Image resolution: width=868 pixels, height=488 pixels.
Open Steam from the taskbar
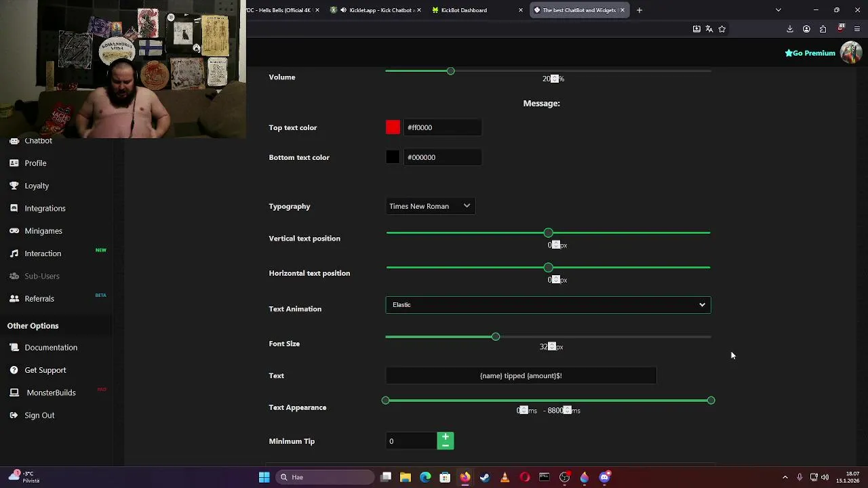coord(485,477)
